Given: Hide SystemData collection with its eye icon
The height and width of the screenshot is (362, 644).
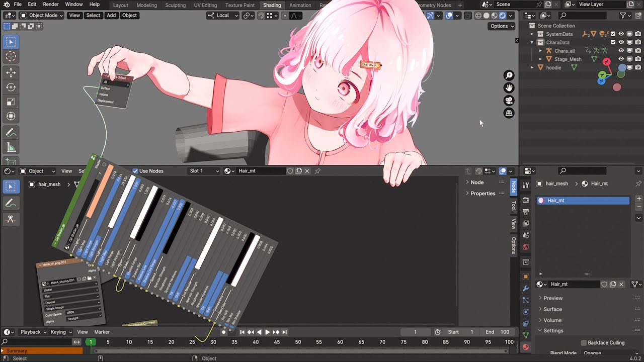Looking at the screenshot, I should [621, 34].
